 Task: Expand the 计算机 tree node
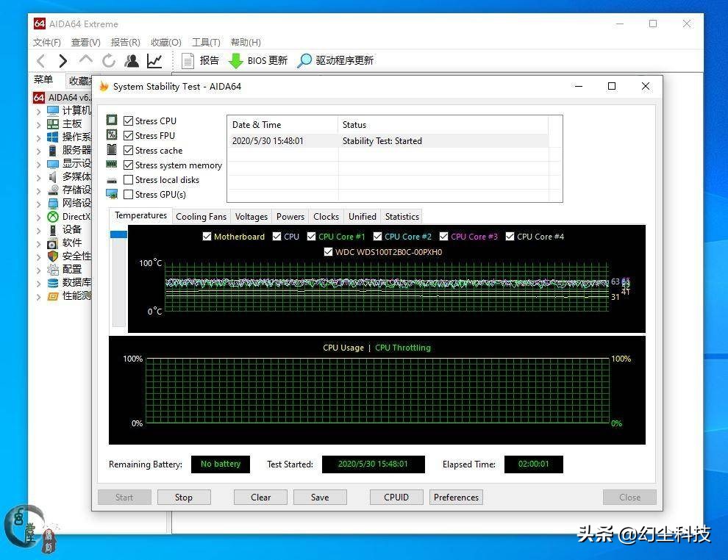39,111
